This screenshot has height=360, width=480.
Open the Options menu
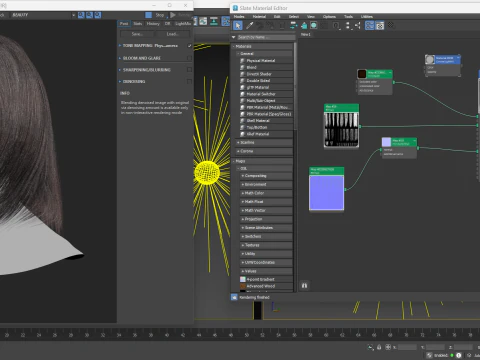329,16
